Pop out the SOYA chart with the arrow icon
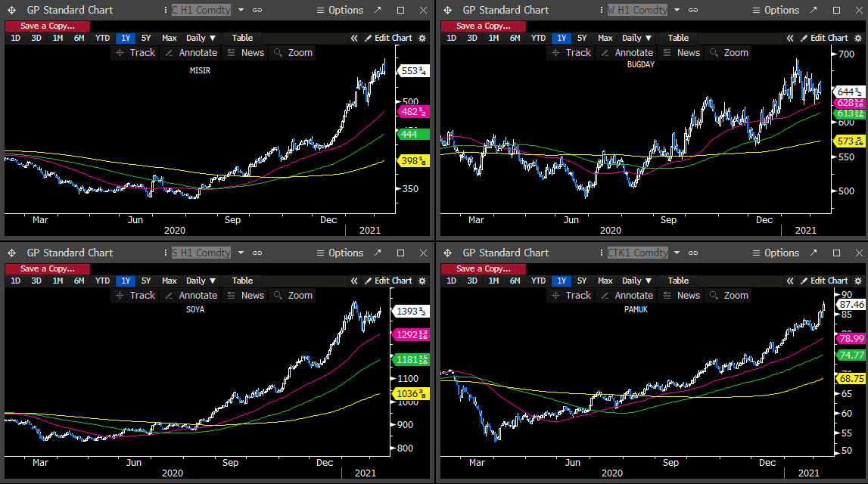Viewport: 868px width, 484px height. point(378,253)
